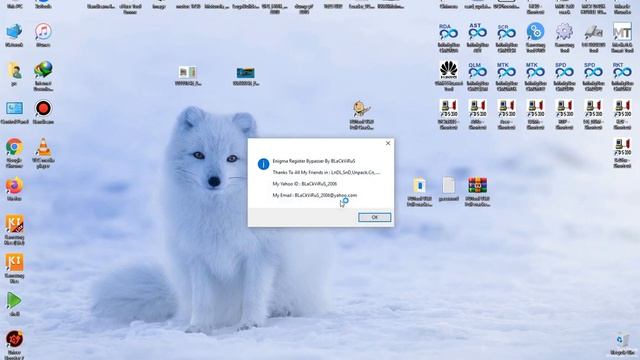This screenshot has width=640, height=360.
Task: Launch iTunes from the desktop
Action: tap(43, 36)
